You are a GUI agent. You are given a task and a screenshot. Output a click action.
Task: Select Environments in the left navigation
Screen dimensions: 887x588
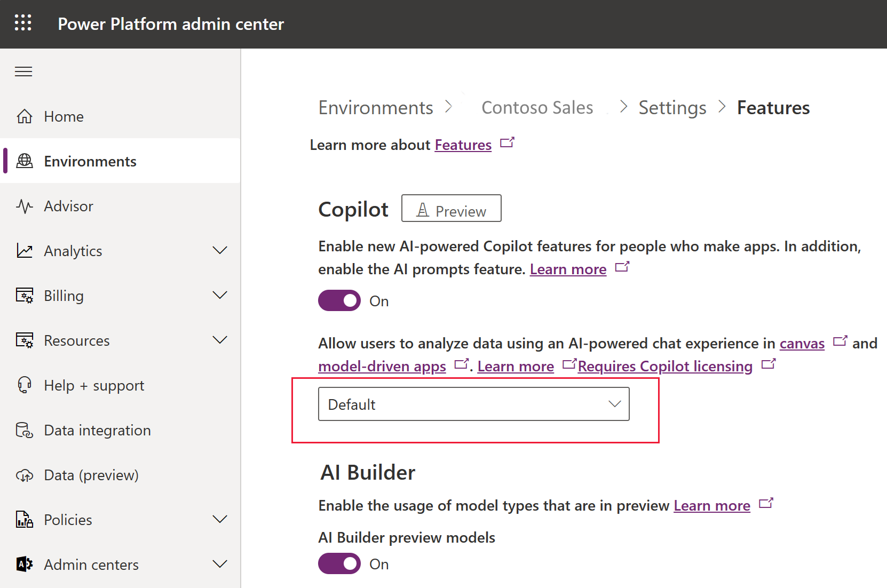[x=90, y=161]
